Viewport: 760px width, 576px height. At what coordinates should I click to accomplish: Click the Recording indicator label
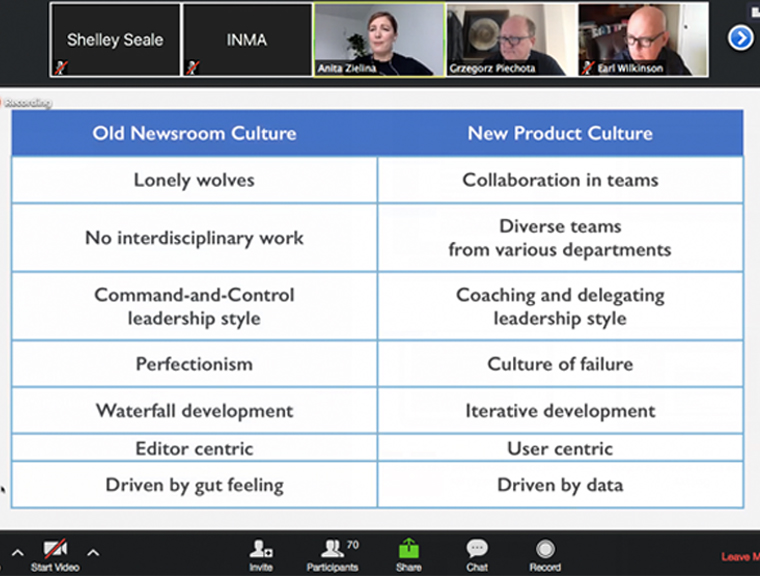click(27, 102)
